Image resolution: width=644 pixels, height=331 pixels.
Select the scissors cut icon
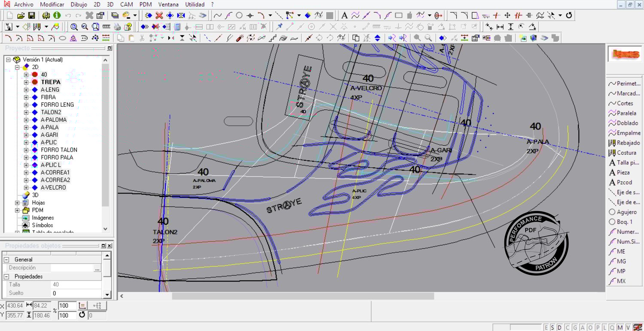[142, 38]
